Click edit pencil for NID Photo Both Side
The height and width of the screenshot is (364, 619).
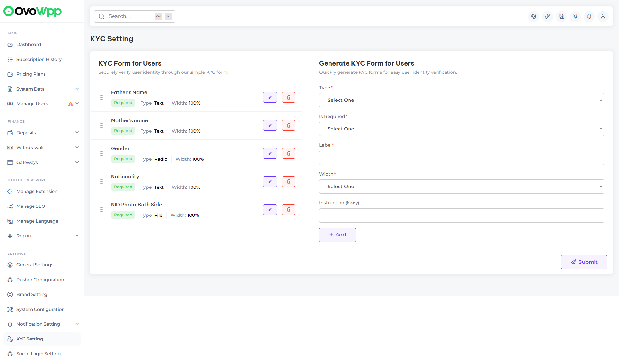pos(270,209)
